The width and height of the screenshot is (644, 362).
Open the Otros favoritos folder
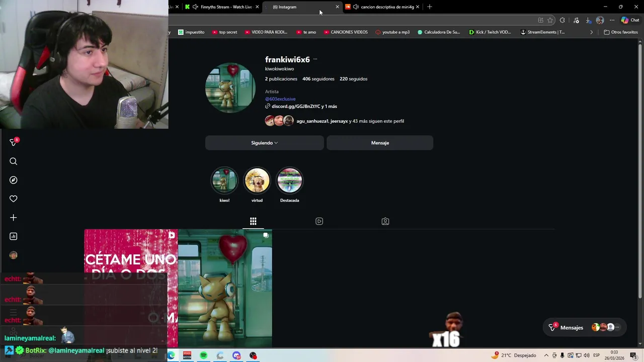621,32
